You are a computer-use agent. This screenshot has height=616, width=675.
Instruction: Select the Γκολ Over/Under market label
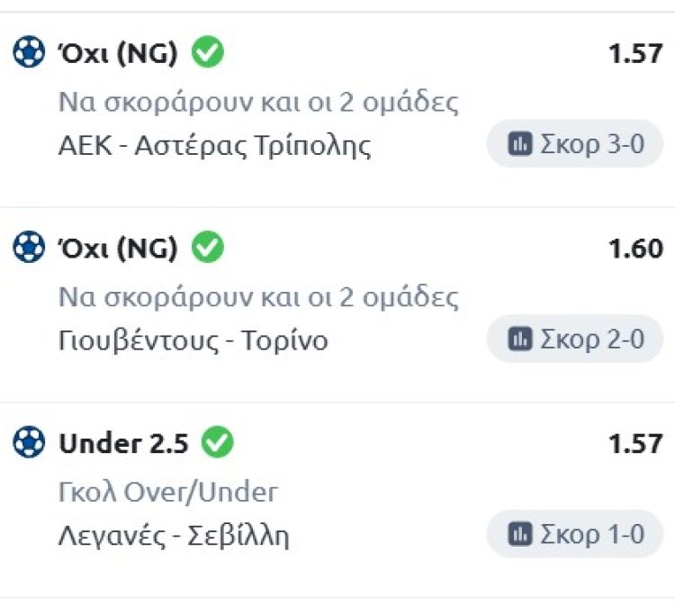pos(167,492)
